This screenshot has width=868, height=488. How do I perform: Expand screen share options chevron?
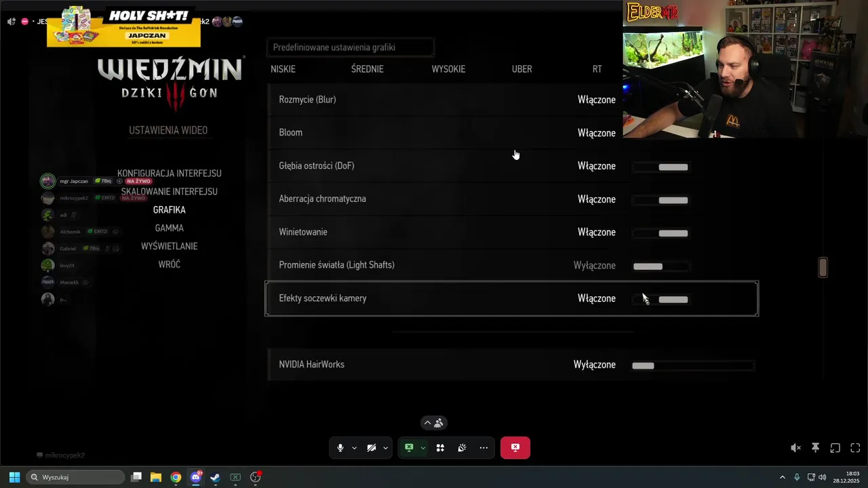click(x=422, y=448)
